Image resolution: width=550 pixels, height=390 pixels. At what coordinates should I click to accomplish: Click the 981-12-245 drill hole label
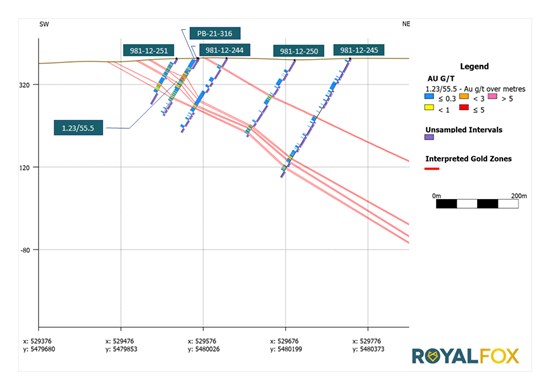click(359, 50)
